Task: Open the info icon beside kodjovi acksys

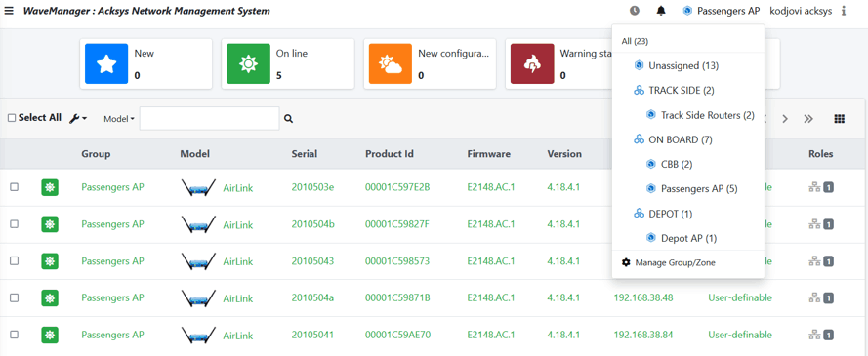Action: pyautogui.click(x=844, y=11)
